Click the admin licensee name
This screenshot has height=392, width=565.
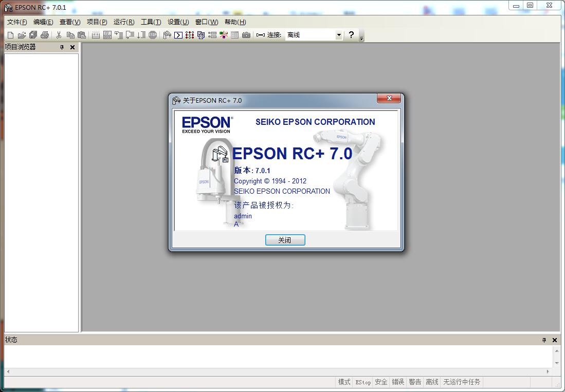243,216
